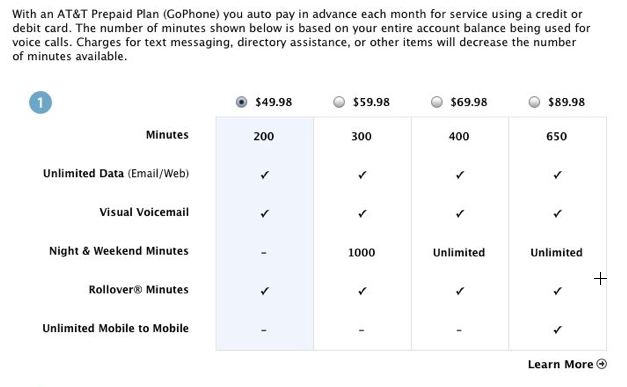The height and width of the screenshot is (387, 627).
Task: Click the blue step 1 circle icon
Action: tap(40, 102)
